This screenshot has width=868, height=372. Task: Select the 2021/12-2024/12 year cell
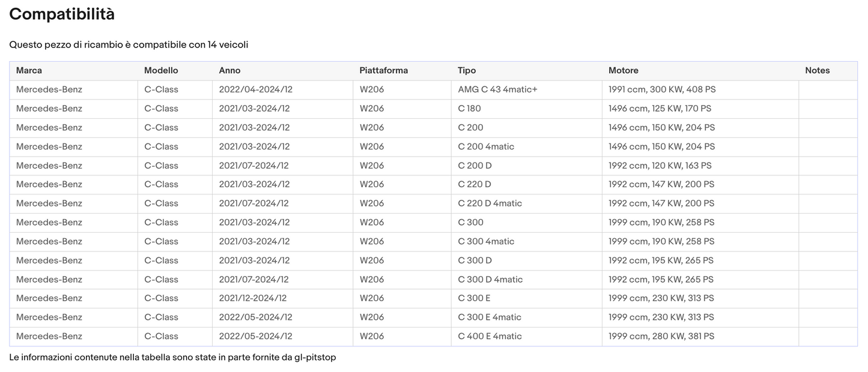click(x=253, y=298)
